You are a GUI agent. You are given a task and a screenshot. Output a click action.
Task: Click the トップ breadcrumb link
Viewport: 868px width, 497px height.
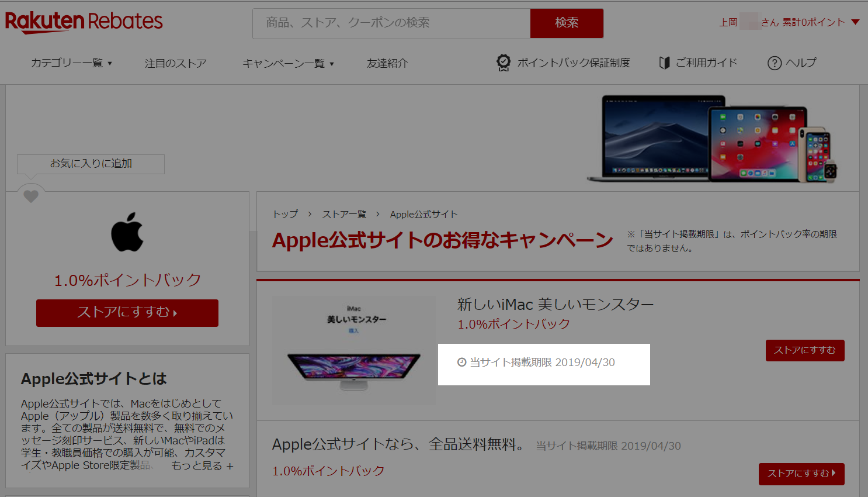click(285, 214)
